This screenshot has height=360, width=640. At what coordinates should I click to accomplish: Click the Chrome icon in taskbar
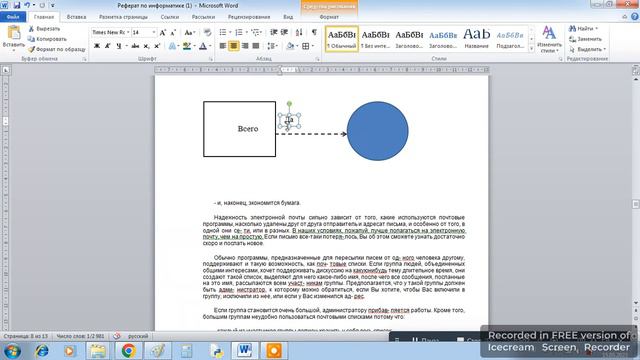click(128, 351)
